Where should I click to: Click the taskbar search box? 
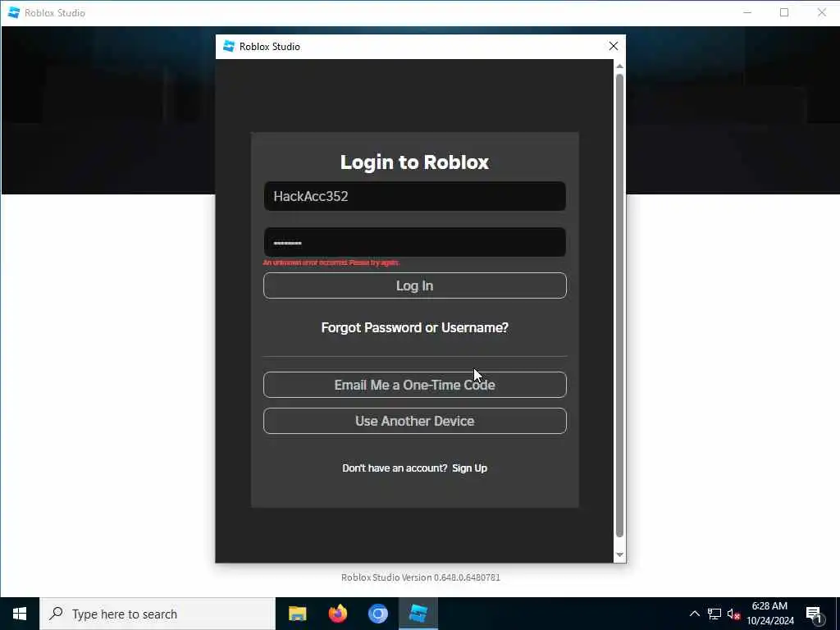tap(157, 614)
